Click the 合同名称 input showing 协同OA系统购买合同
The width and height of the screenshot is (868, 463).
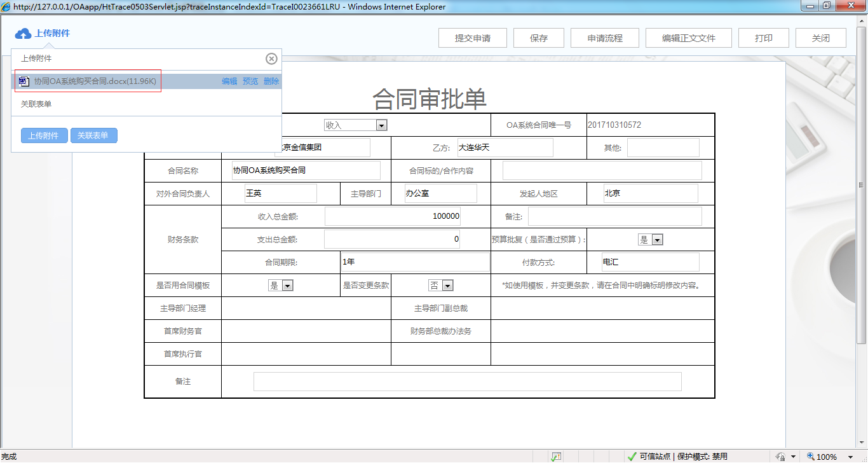coord(305,170)
